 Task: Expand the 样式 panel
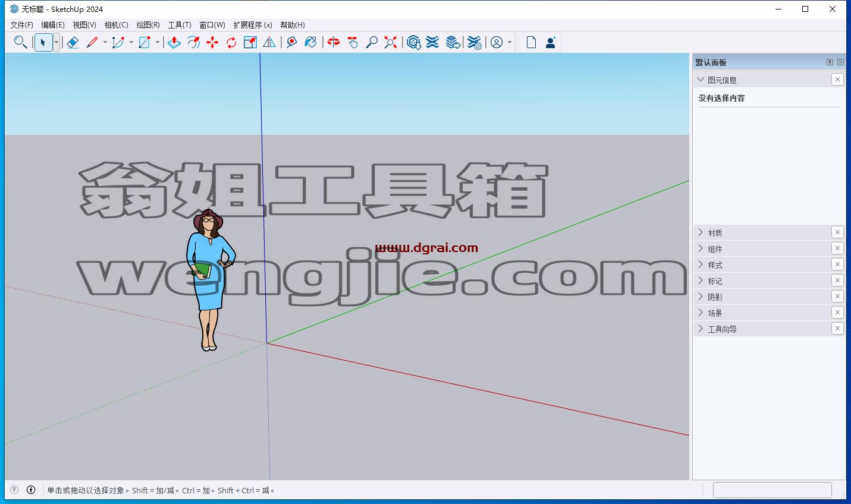coord(701,264)
